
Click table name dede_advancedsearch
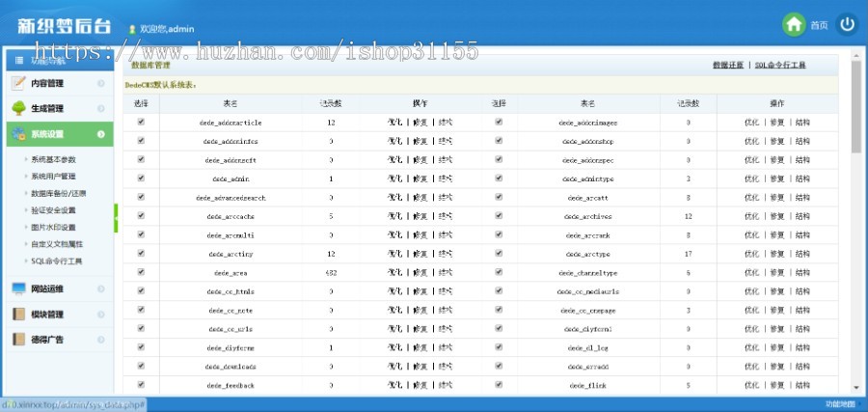click(x=231, y=198)
